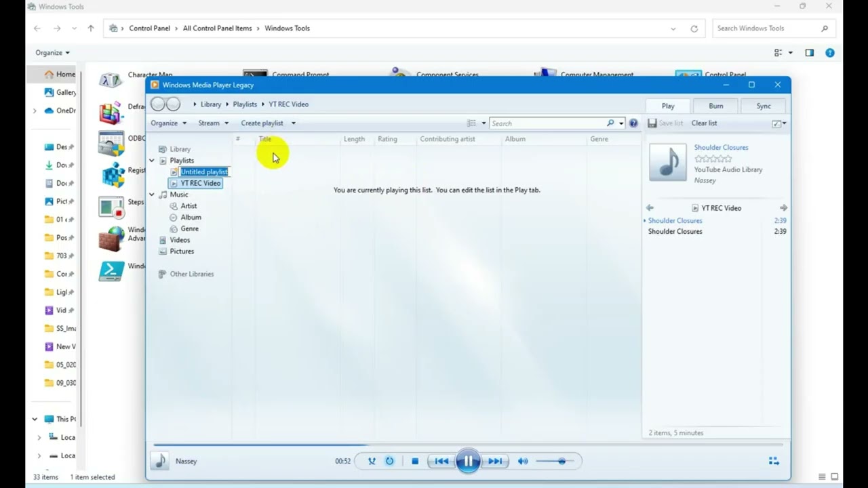Viewport: 868px width, 488px height.
Task: Open Pictures in the navigation pane
Action: pos(182,251)
